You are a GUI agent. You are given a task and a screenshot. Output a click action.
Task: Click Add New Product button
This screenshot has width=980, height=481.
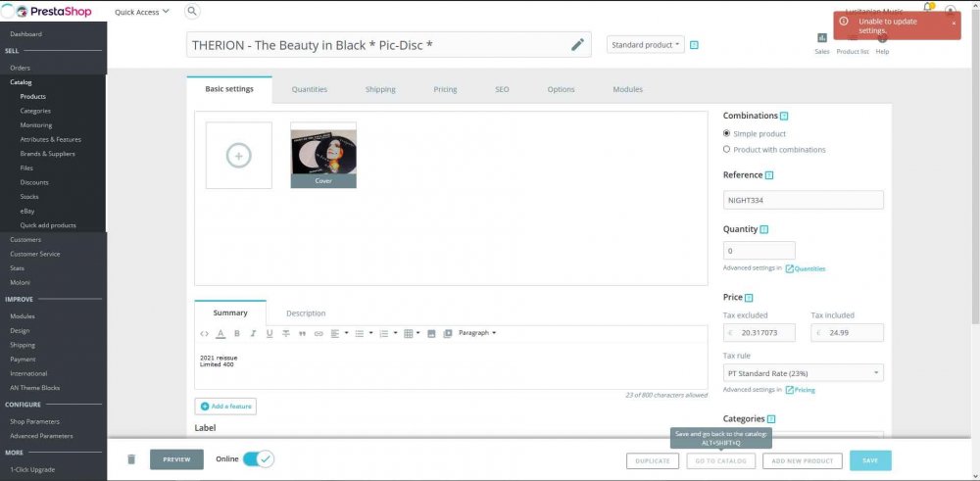(x=803, y=461)
